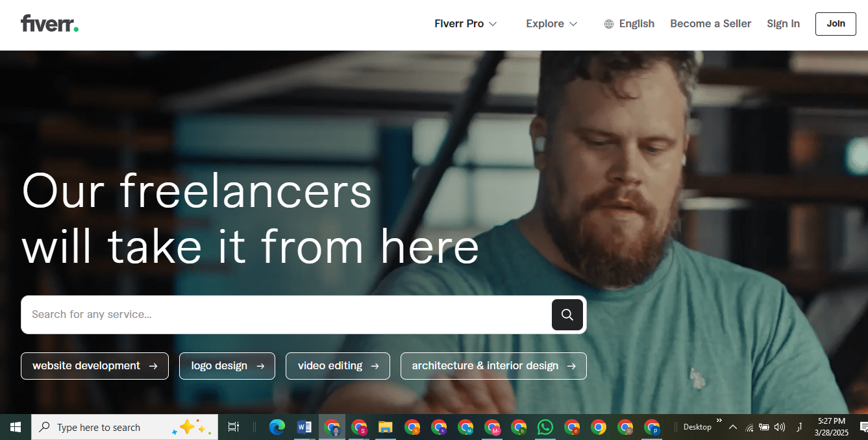Screen dimensions: 868x440
Task: Expand Desktop toolbar double chevron
Action: (x=719, y=421)
